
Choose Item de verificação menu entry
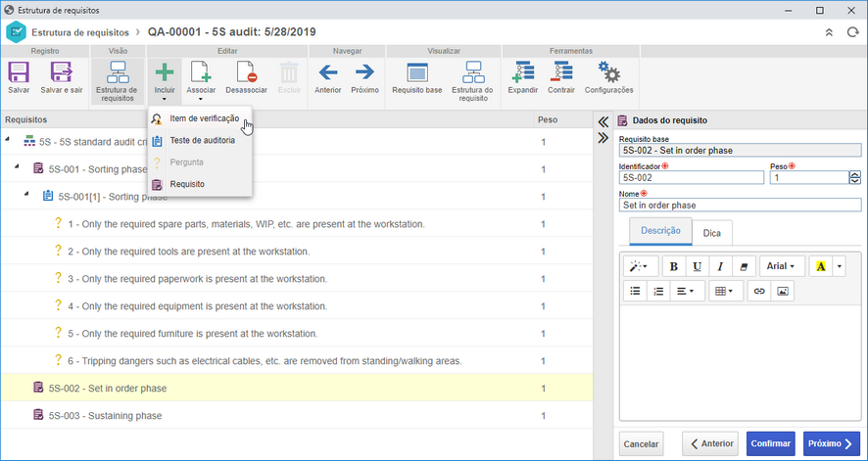[201, 118]
